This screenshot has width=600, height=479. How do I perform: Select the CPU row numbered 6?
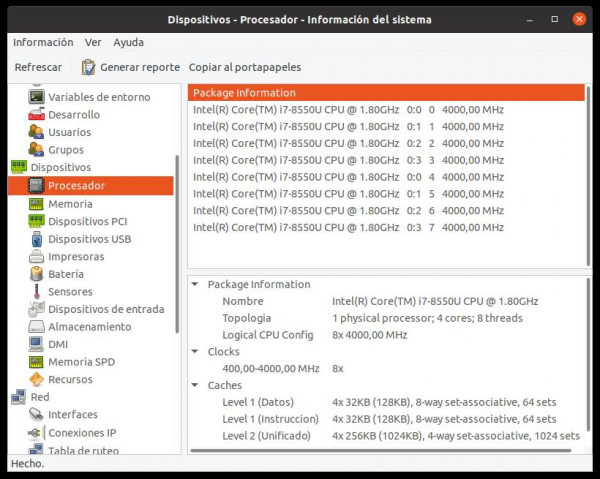pos(386,211)
